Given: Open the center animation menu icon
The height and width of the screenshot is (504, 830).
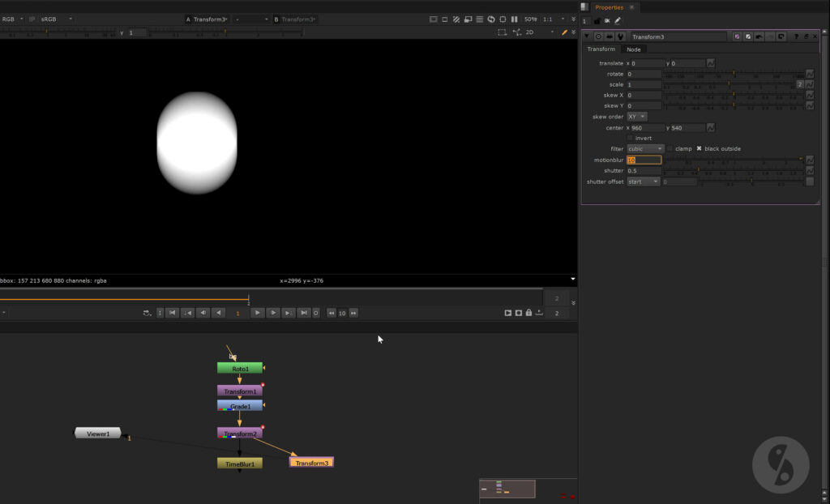Looking at the screenshot, I should coord(711,127).
